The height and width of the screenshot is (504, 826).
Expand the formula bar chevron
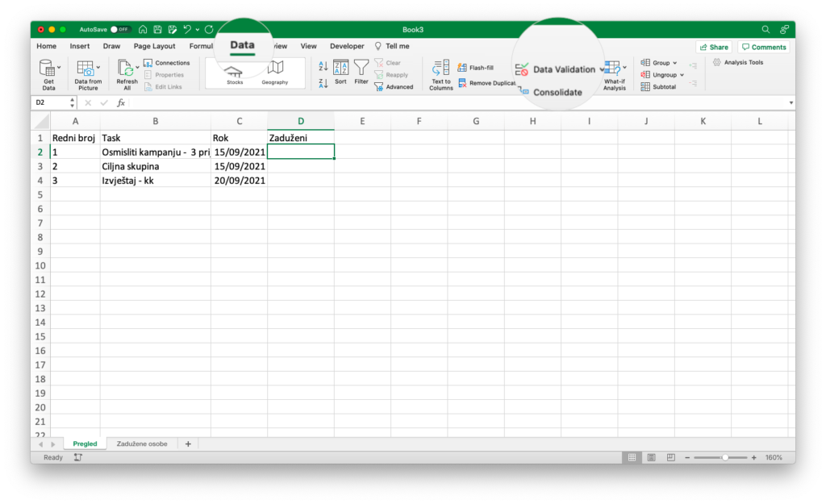click(x=791, y=103)
